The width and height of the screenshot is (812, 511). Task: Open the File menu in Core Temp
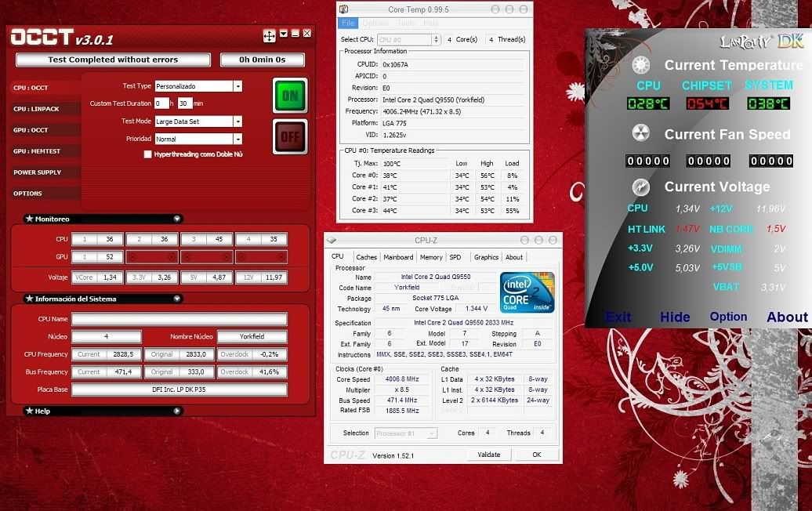[x=348, y=24]
